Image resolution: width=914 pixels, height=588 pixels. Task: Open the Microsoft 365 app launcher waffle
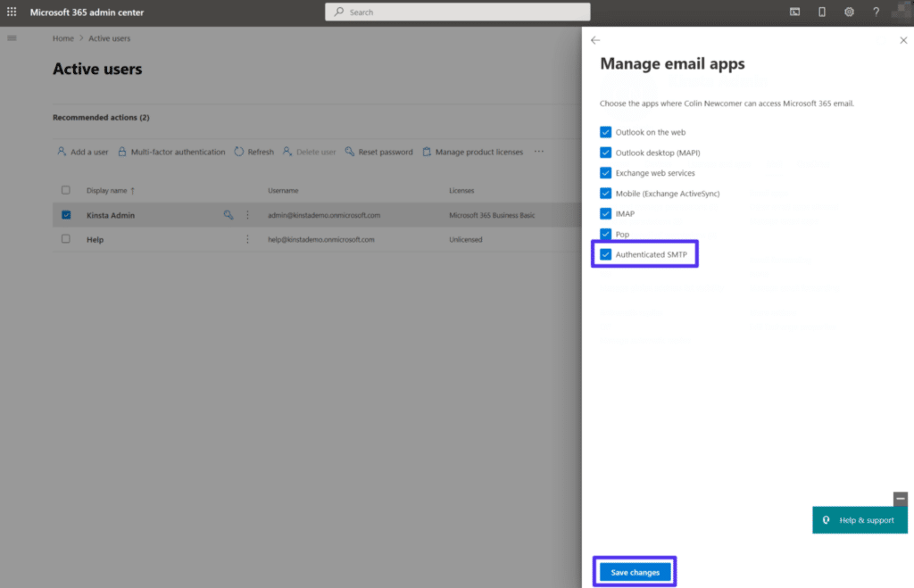(x=12, y=12)
